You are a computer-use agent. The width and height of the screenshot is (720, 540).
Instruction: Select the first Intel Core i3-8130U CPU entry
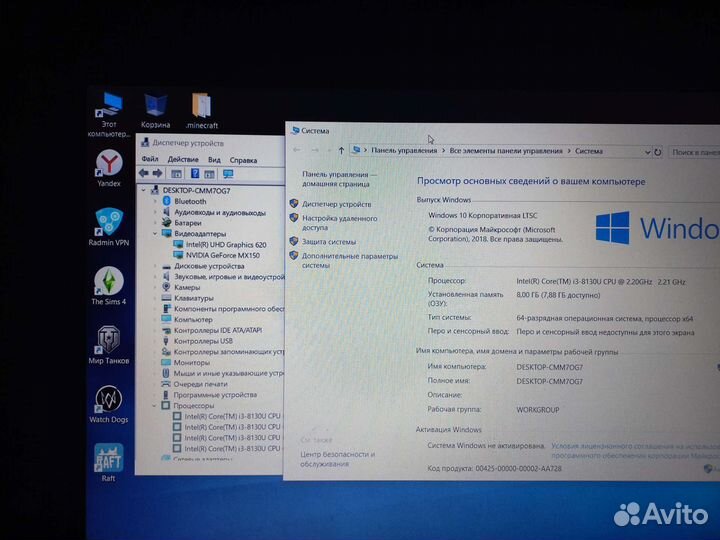point(232,416)
